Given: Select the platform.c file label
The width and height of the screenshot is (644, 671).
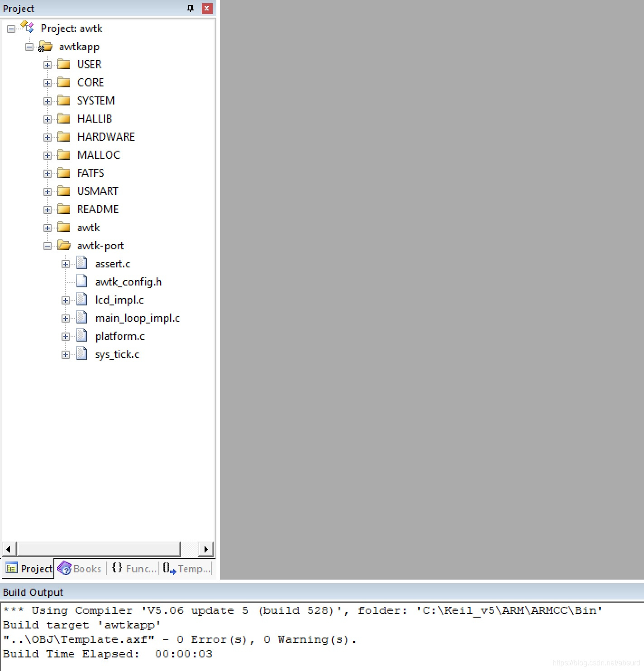Looking at the screenshot, I should pos(120,336).
